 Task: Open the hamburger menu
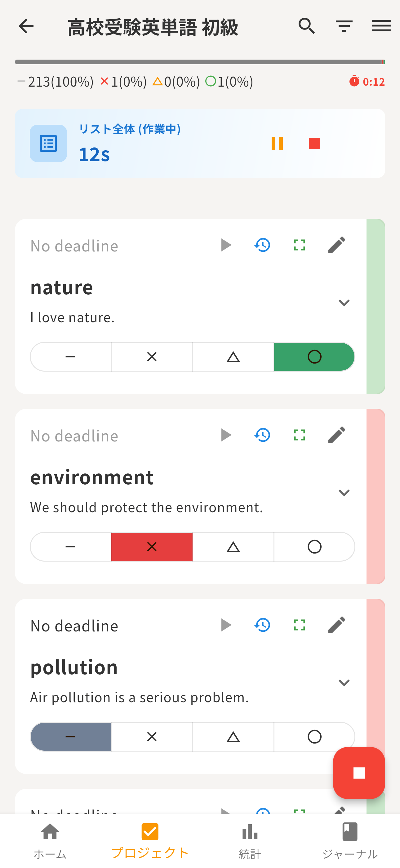click(x=381, y=26)
